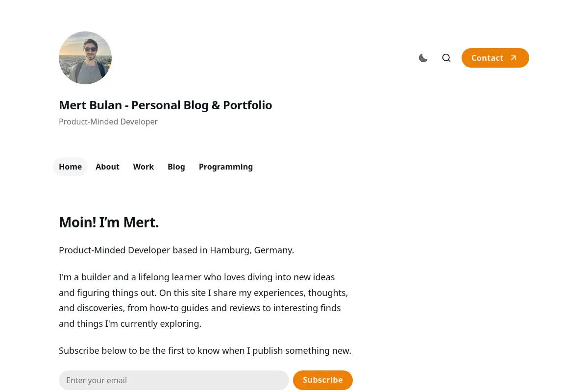Viewport: 588px width, 392px height.
Task: Open the Programming nav item
Action: click(226, 167)
